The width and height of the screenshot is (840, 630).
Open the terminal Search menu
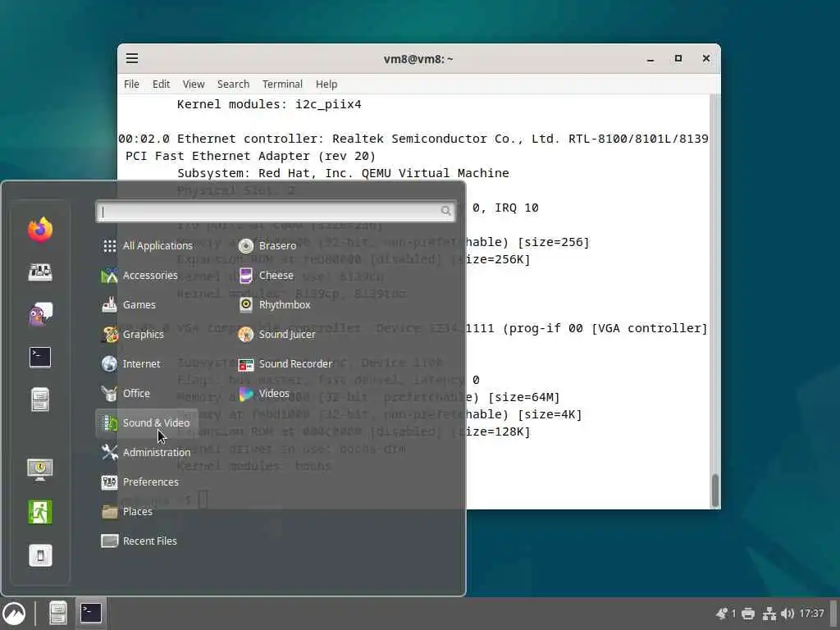pyautogui.click(x=233, y=84)
